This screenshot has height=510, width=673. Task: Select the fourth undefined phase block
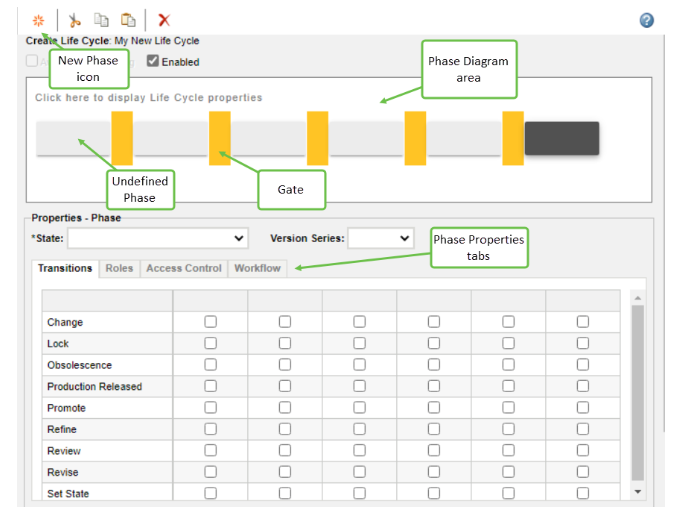(367, 138)
